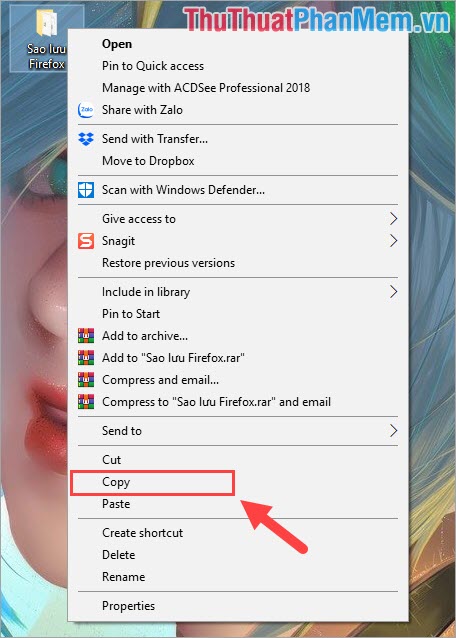Click the Snagit S icon
Image resolution: width=456 pixels, height=638 pixels.
(x=86, y=241)
